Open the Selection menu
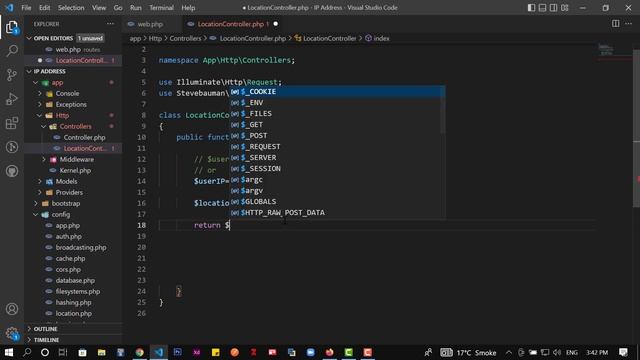The image size is (640, 360). pyautogui.click(x=71, y=8)
